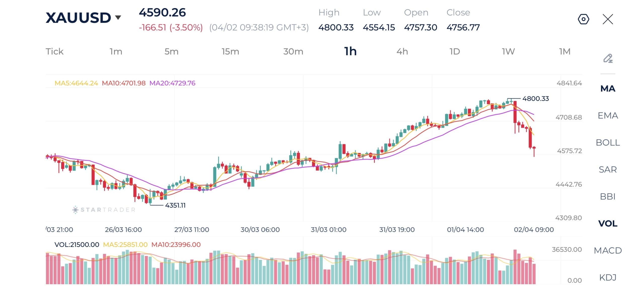Click the 4800.33 high price marker
The width and height of the screenshot is (644, 296).
pos(535,99)
